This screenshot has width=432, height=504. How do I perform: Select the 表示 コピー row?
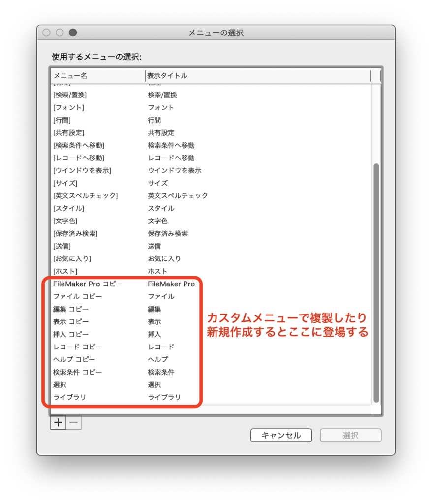(x=211, y=322)
